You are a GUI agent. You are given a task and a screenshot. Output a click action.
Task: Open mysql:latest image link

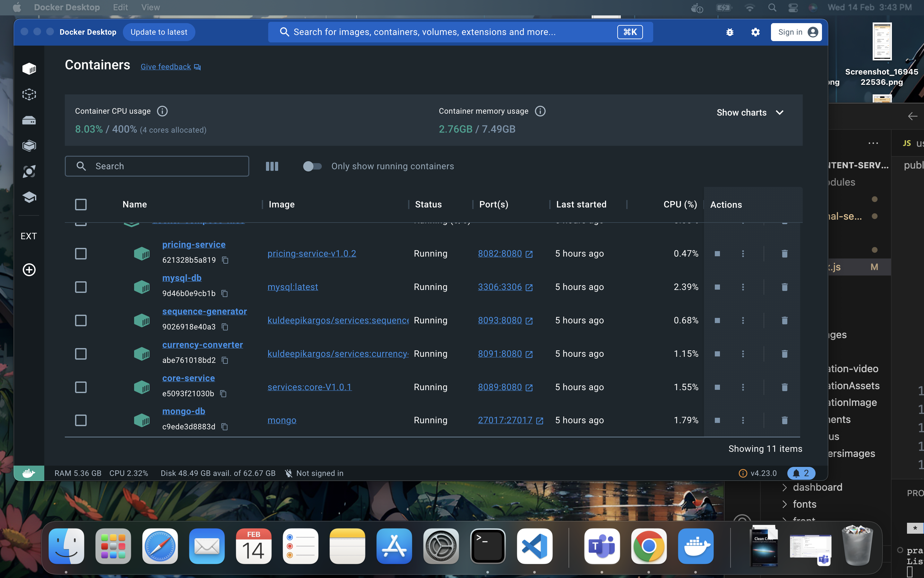pos(293,287)
